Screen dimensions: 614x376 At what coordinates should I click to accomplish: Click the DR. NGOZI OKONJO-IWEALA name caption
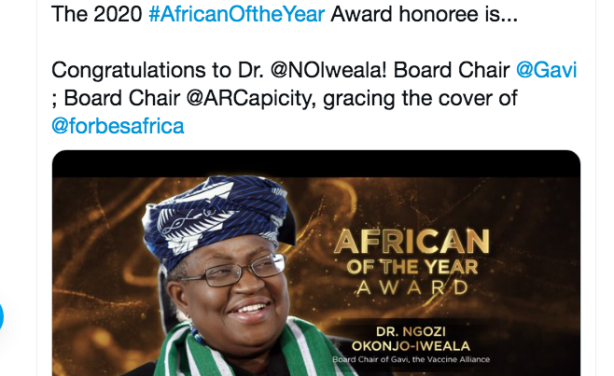point(411,339)
